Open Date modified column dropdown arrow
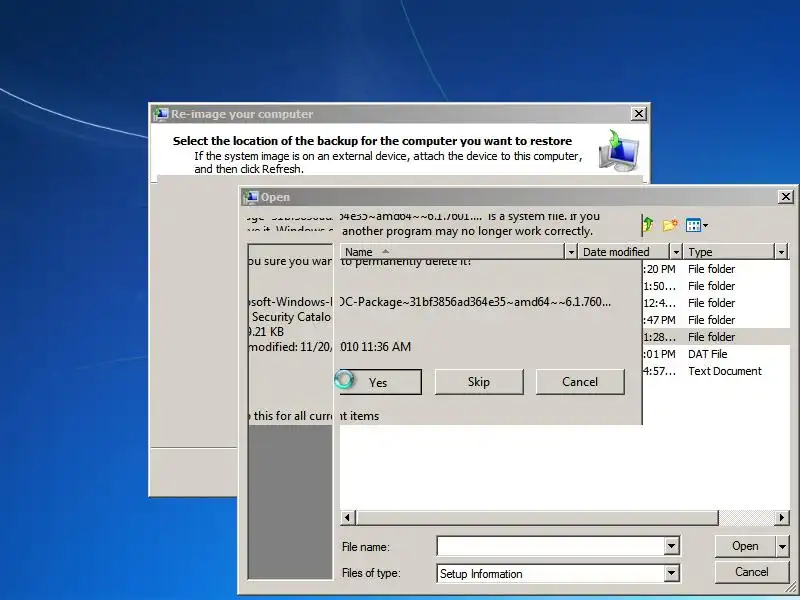800x600 pixels. pyautogui.click(x=676, y=252)
